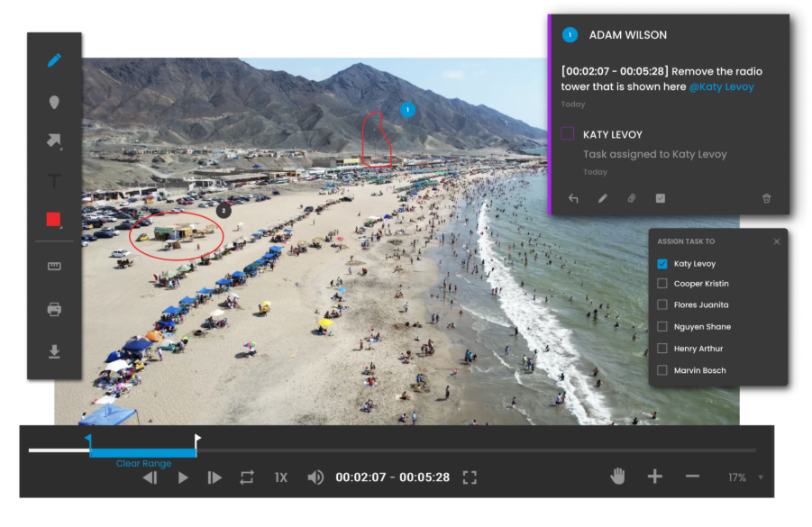Viewport: 812px width, 527px height.
Task: Uncheck Katy Levoy in assign list
Action: tap(662, 264)
